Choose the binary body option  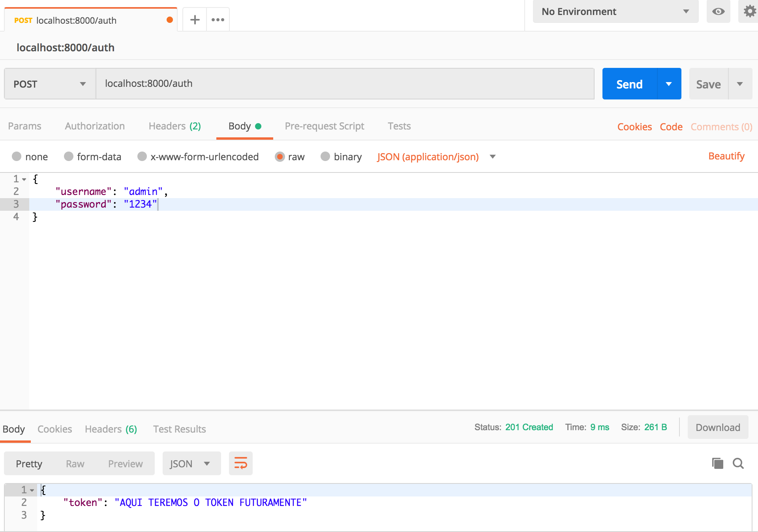(325, 157)
